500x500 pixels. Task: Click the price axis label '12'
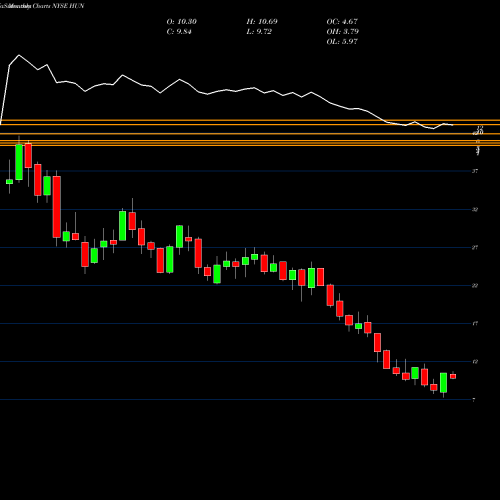pyautogui.click(x=475, y=361)
